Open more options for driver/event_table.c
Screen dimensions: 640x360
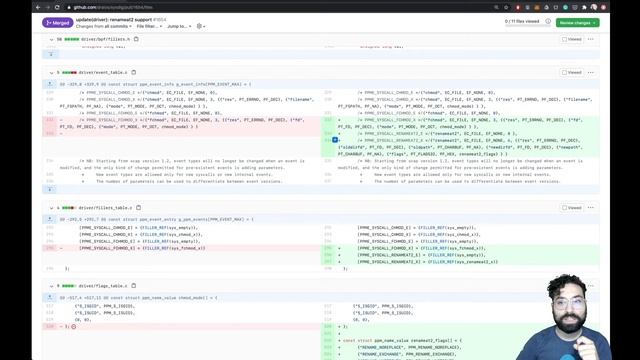(x=591, y=72)
